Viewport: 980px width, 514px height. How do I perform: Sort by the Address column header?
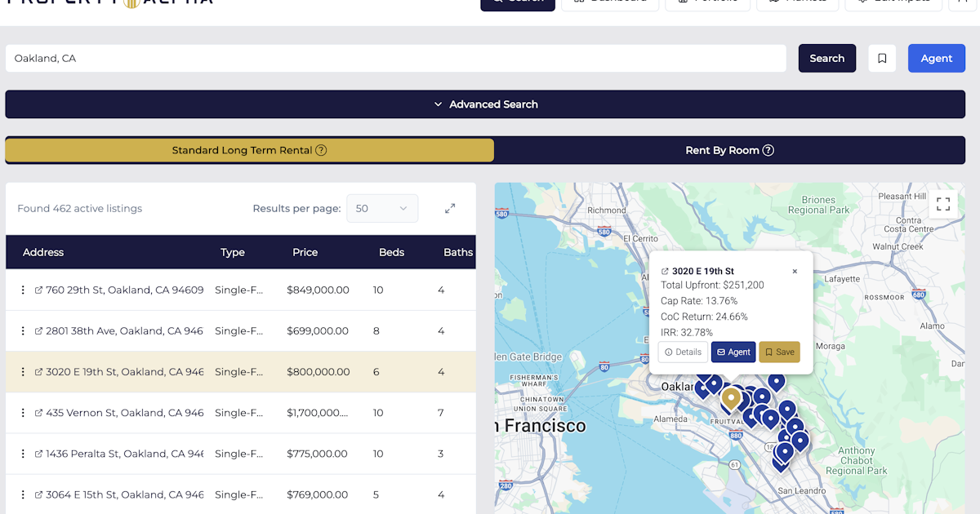43,252
